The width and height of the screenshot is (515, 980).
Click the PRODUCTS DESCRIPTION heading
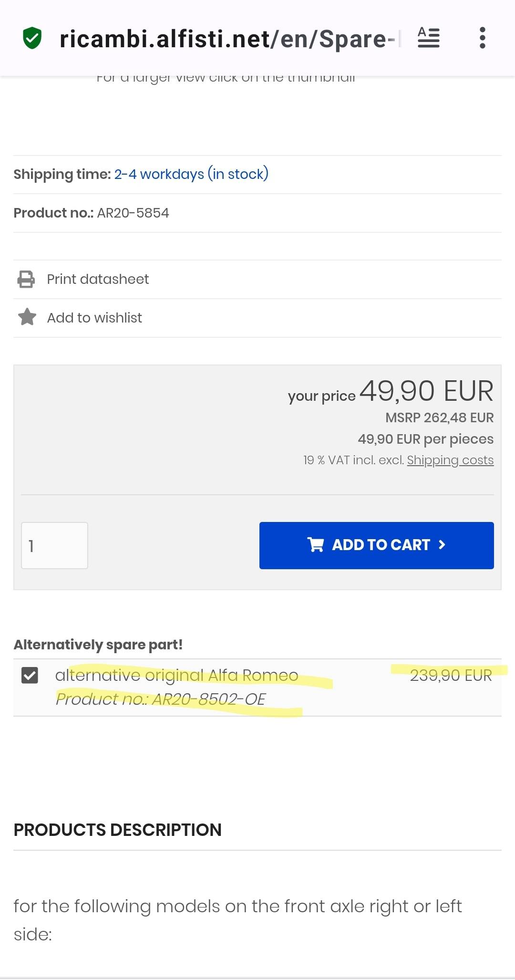117,830
